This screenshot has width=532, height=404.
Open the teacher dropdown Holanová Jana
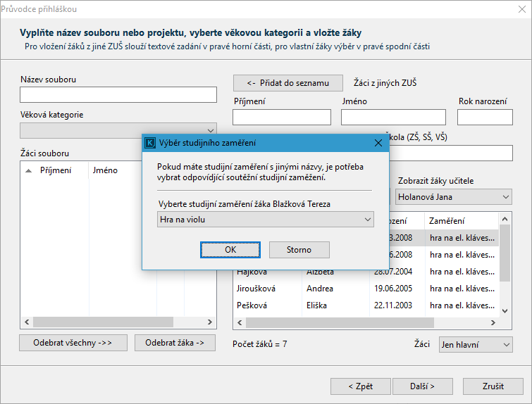[454, 197]
